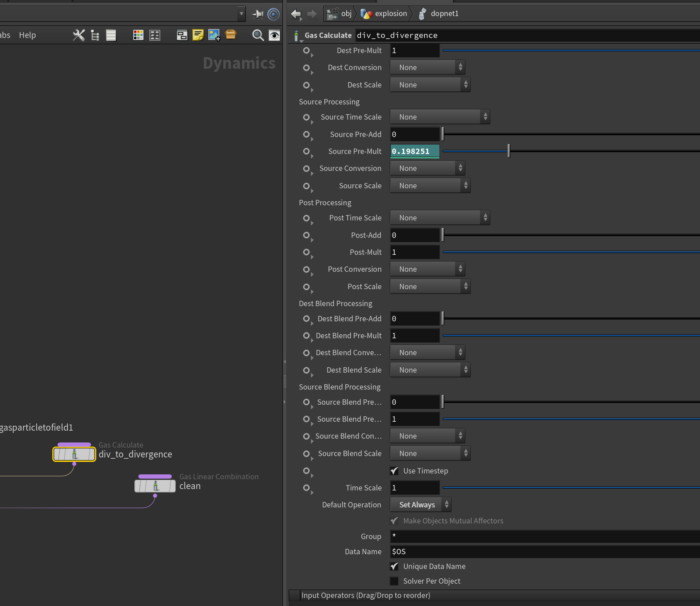Open the color palette grid icon
The image size is (700, 606).
tap(138, 35)
